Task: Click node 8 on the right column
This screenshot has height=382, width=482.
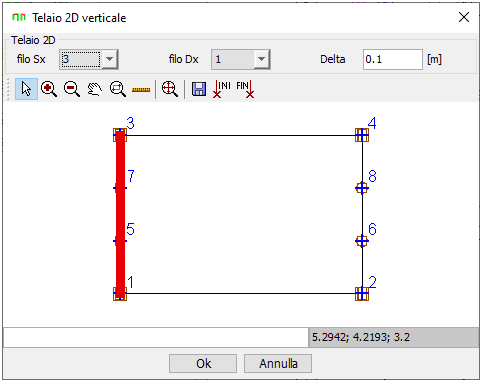Action: (362, 188)
